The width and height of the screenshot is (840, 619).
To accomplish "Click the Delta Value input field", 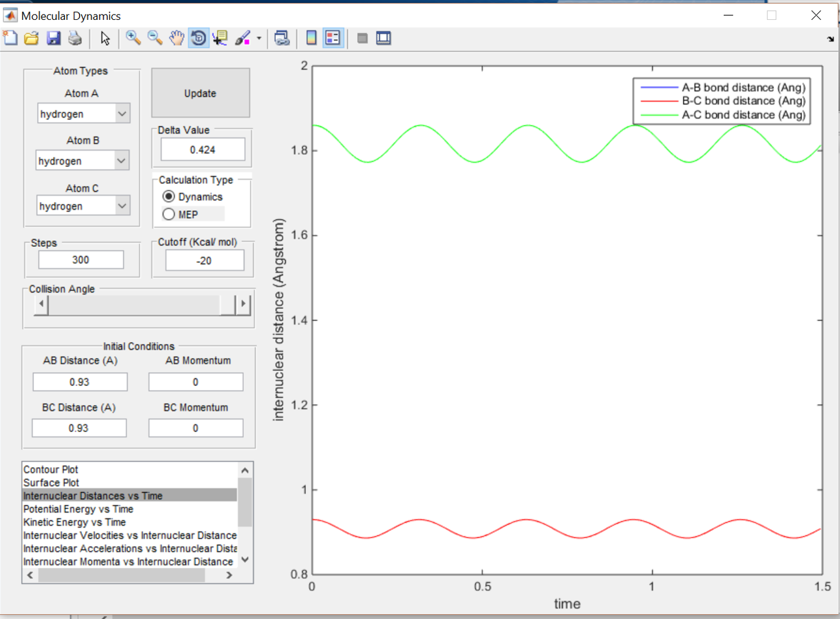I will click(x=203, y=150).
